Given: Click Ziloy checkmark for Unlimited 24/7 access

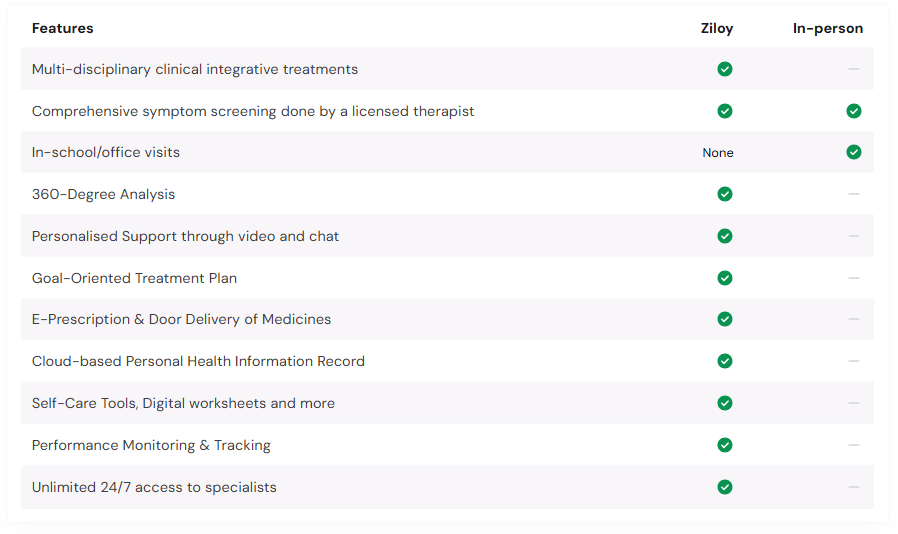Looking at the screenshot, I should [x=725, y=487].
